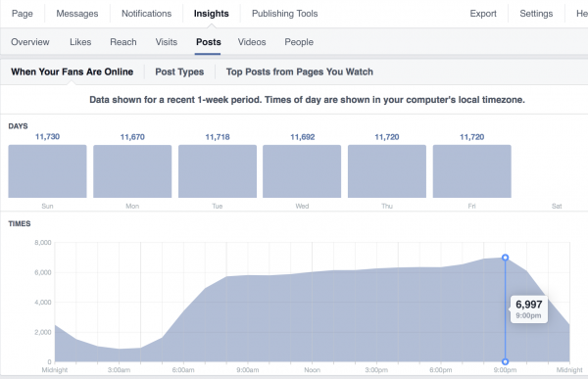Open Publishing Tools
Viewport: 588px width, 379px height.
click(284, 14)
